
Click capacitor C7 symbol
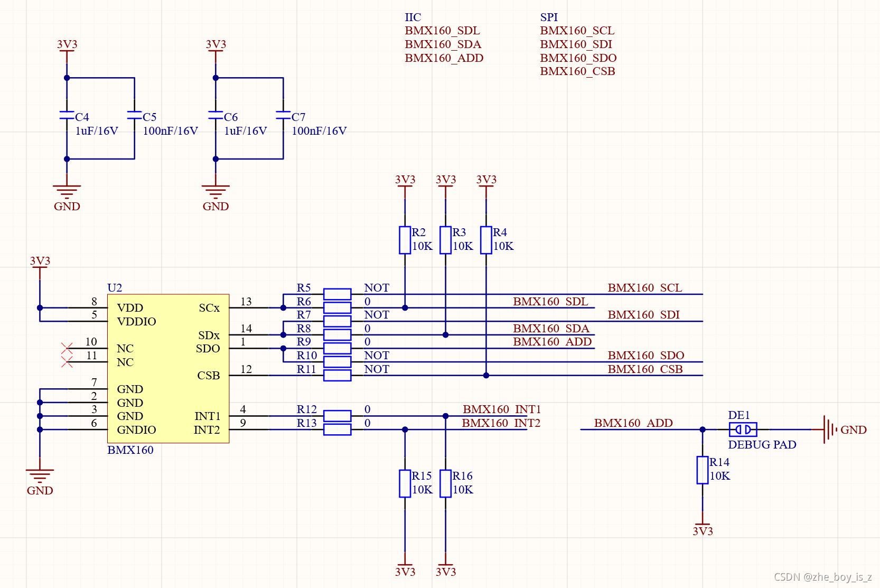[283, 115]
